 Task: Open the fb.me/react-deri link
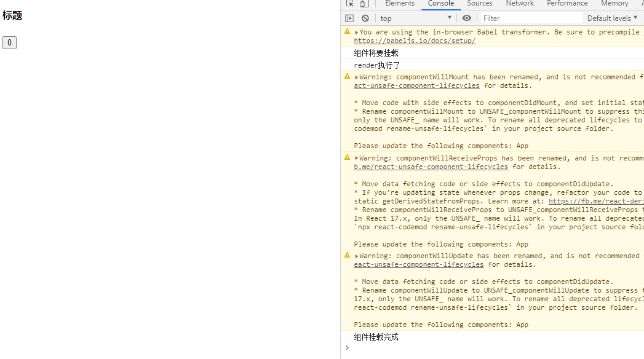(x=596, y=202)
